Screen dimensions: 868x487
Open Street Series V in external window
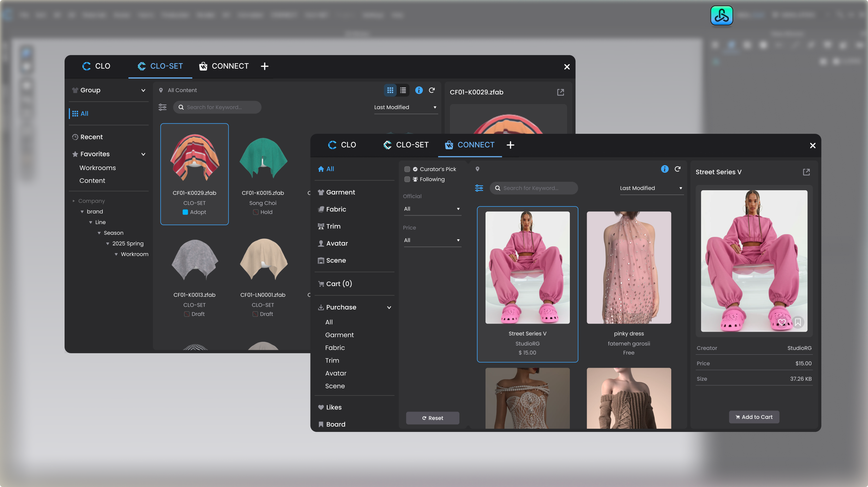(x=807, y=172)
